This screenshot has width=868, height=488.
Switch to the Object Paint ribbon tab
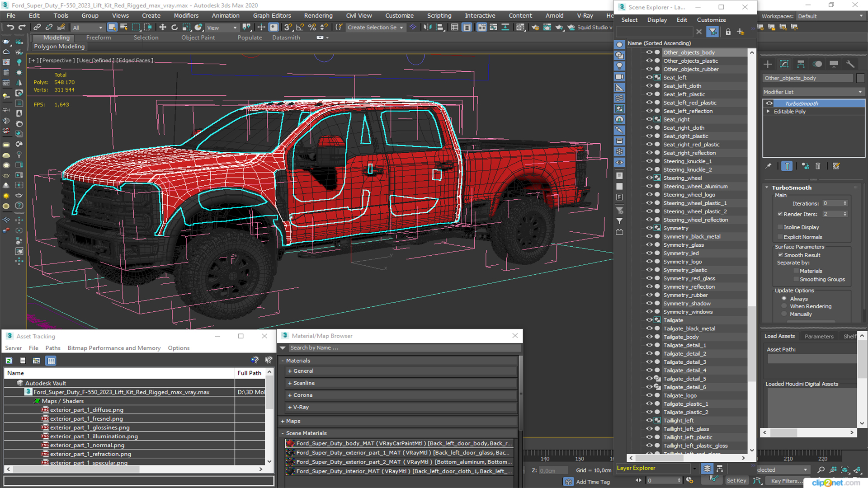198,38
